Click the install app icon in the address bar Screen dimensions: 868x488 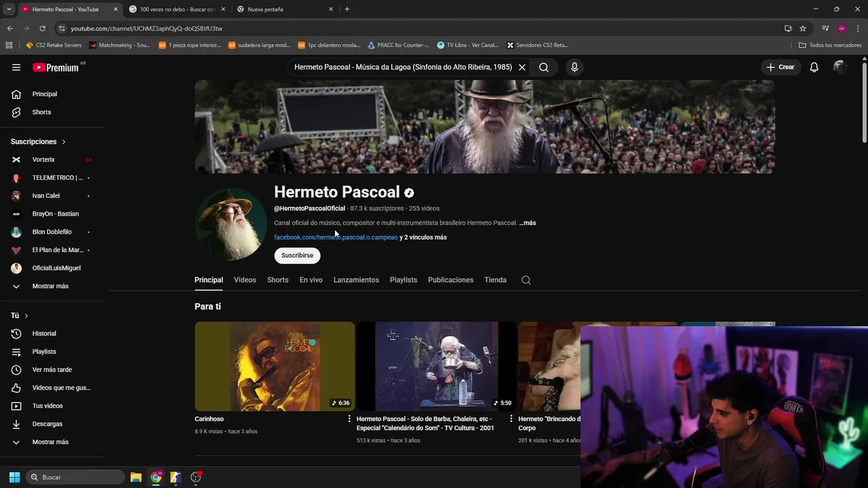[x=788, y=28]
